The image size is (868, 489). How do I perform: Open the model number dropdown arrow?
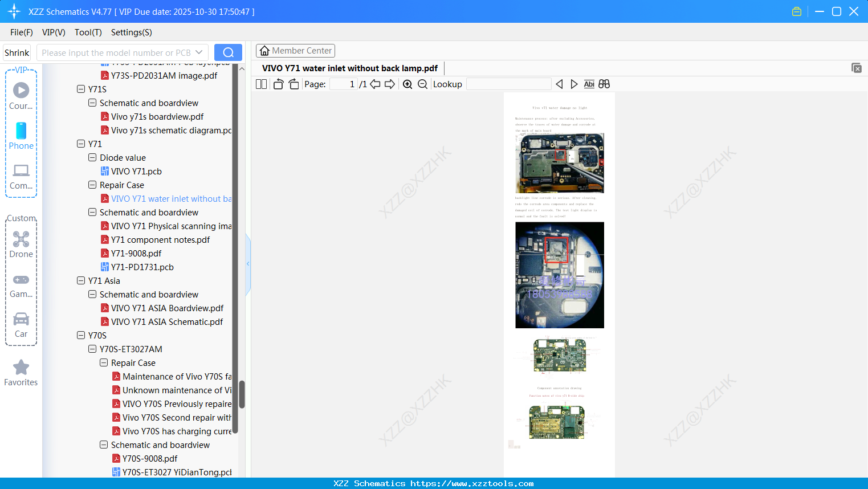pos(199,52)
